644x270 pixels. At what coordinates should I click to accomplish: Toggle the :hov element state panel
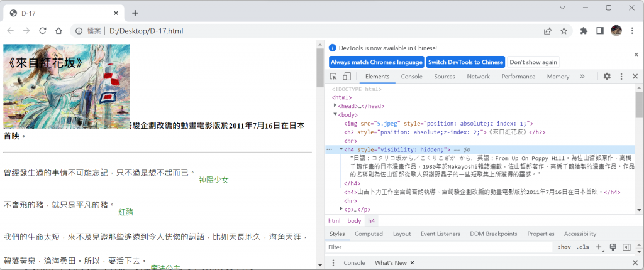tap(564, 247)
